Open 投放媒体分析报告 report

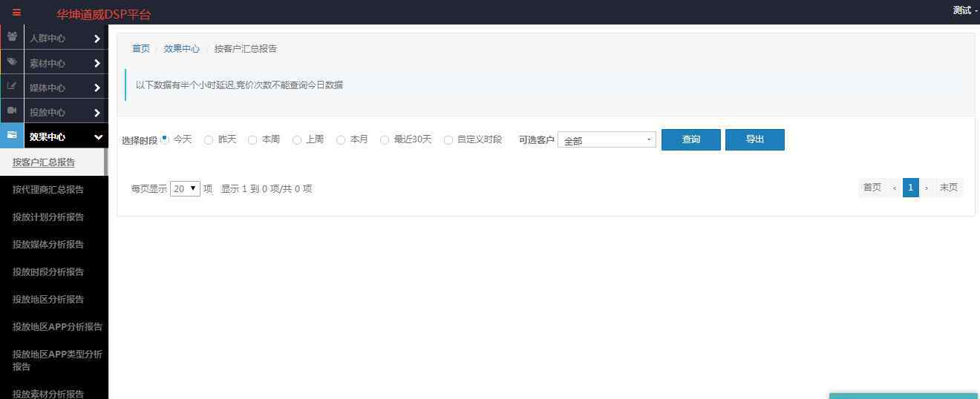(48, 245)
